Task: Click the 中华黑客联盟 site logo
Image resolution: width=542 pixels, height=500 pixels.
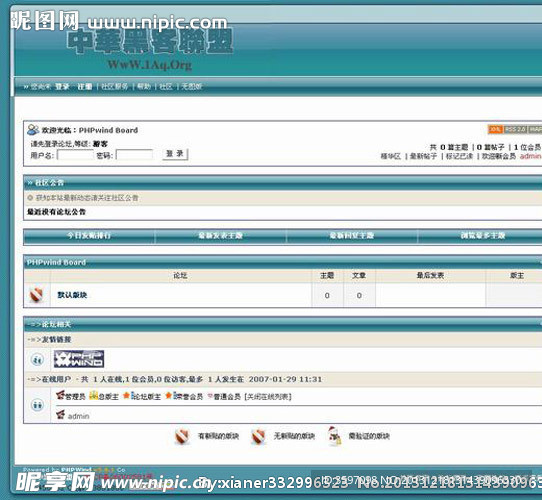Action: coord(150,41)
